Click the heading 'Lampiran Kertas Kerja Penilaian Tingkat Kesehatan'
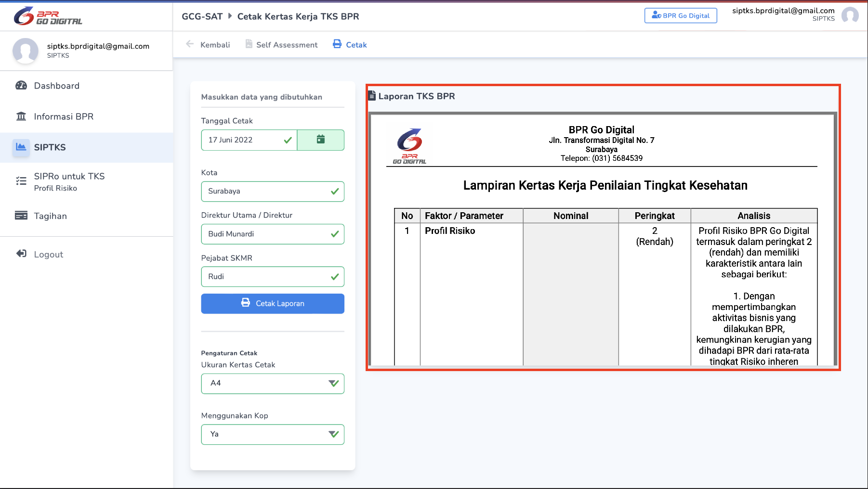 tap(605, 185)
